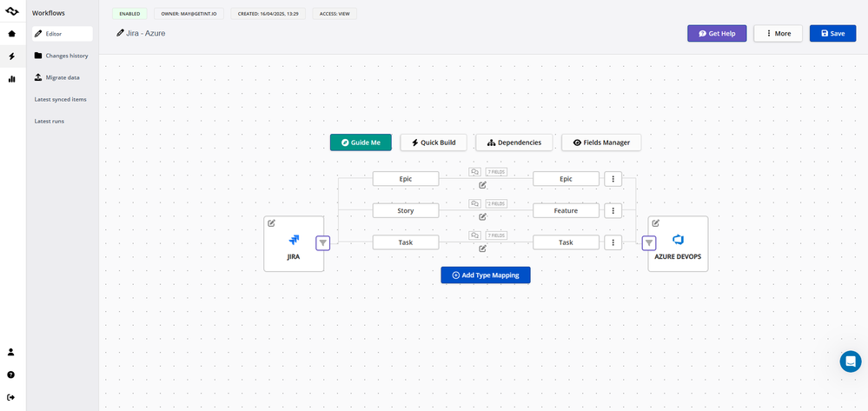Viewport: 868px width, 411px height.
Task: Click the Task box beside its three-dot menu
Action: coord(566,242)
